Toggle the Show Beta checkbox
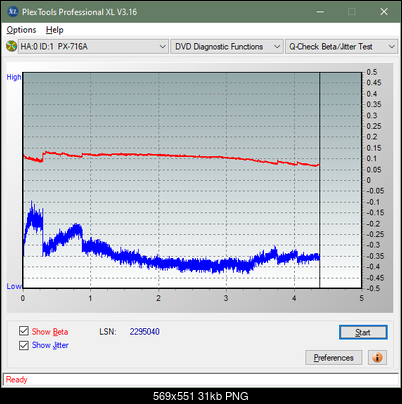This screenshot has height=404, width=402. [x=24, y=331]
